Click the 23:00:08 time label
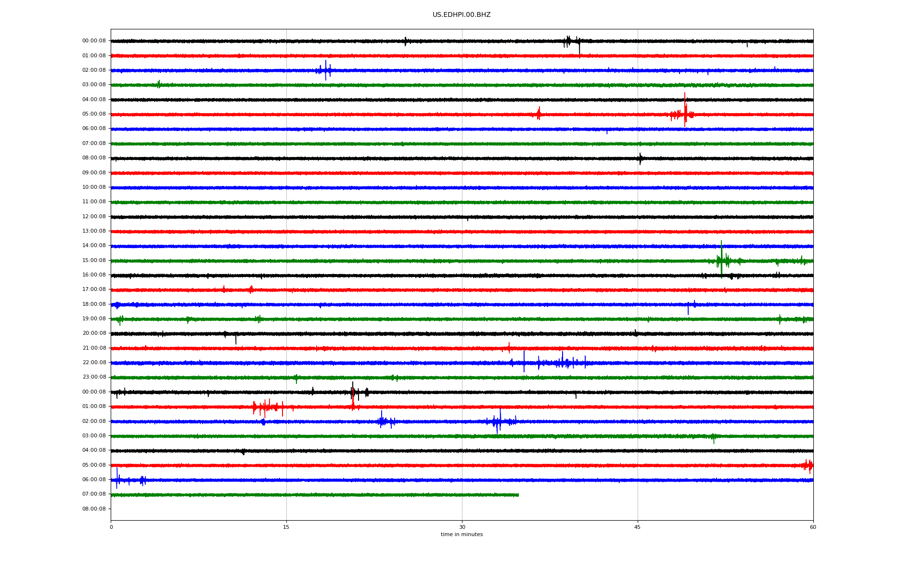The height and width of the screenshot is (578, 924). [x=94, y=377]
